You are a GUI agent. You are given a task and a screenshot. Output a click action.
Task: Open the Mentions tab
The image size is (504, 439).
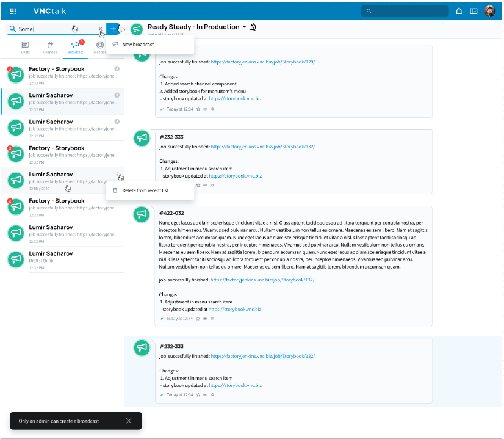[100, 47]
